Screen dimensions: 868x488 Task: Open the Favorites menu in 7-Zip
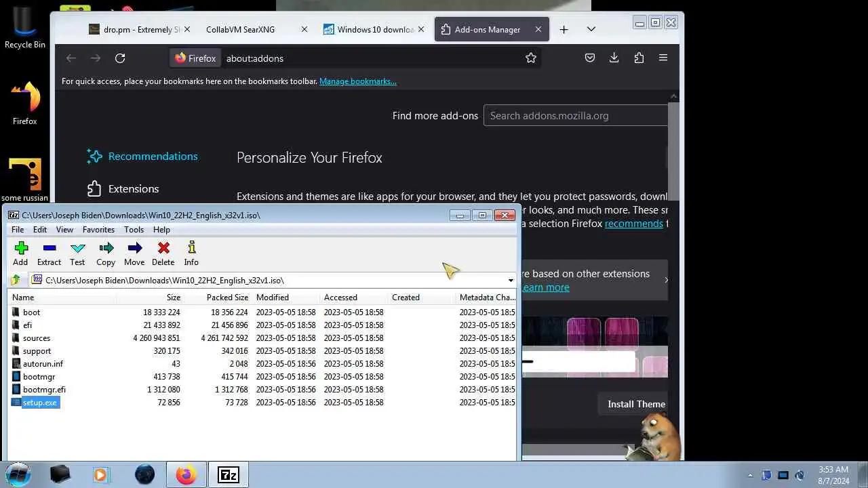[x=98, y=230]
